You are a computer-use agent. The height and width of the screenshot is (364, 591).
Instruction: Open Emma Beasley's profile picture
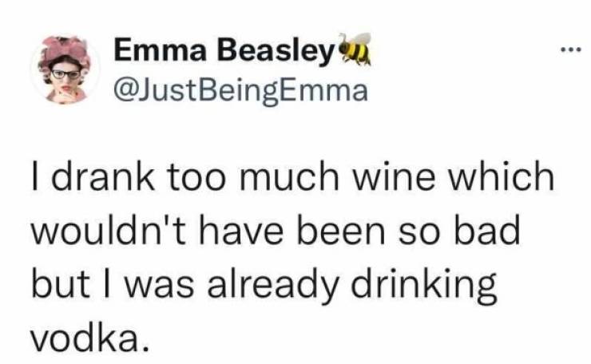click(x=65, y=70)
